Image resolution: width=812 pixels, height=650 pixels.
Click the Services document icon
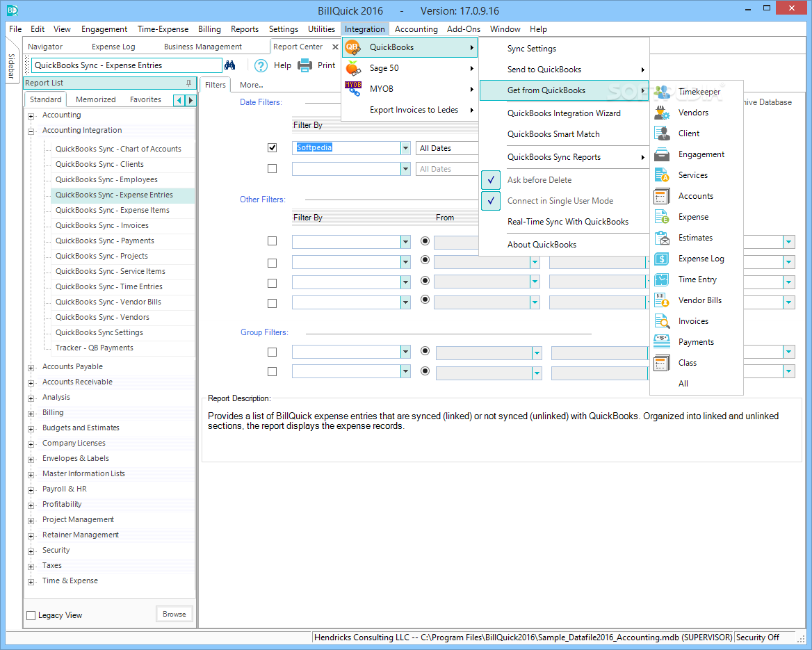pos(662,175)
